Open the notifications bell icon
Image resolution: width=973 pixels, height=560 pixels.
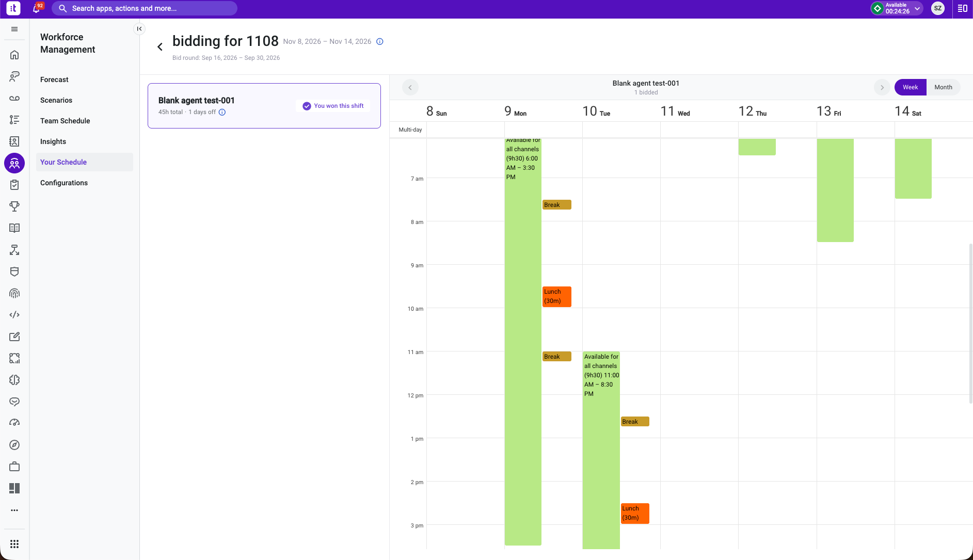coord(36,8)
